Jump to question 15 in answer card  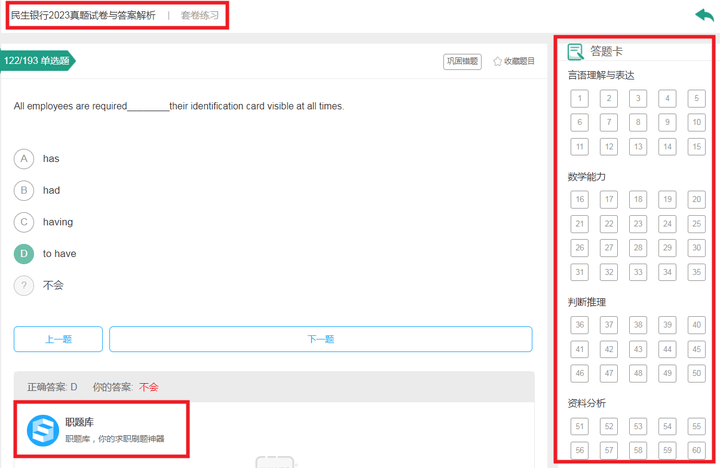[x=697, y=147]
